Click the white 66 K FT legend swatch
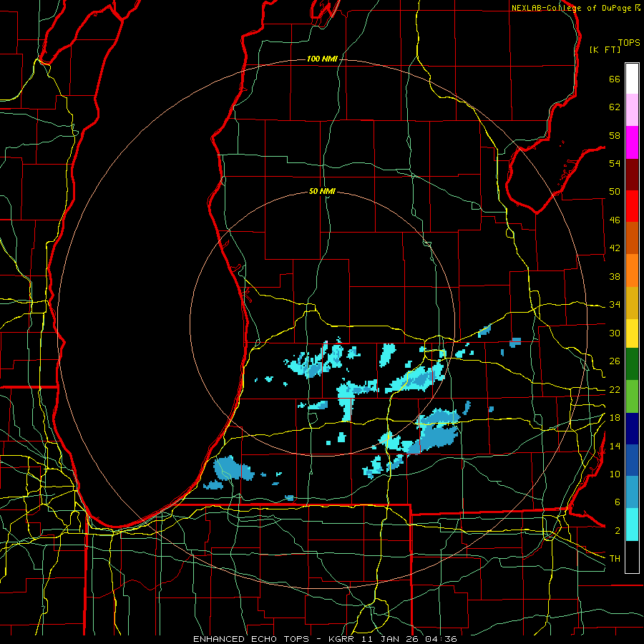The image size is (644, 644). point(632,79)
